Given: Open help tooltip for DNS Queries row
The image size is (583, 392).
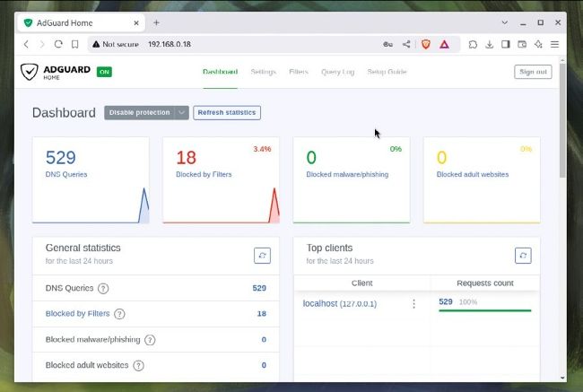Looking at the screenshot, I should (x=103, y=288).
